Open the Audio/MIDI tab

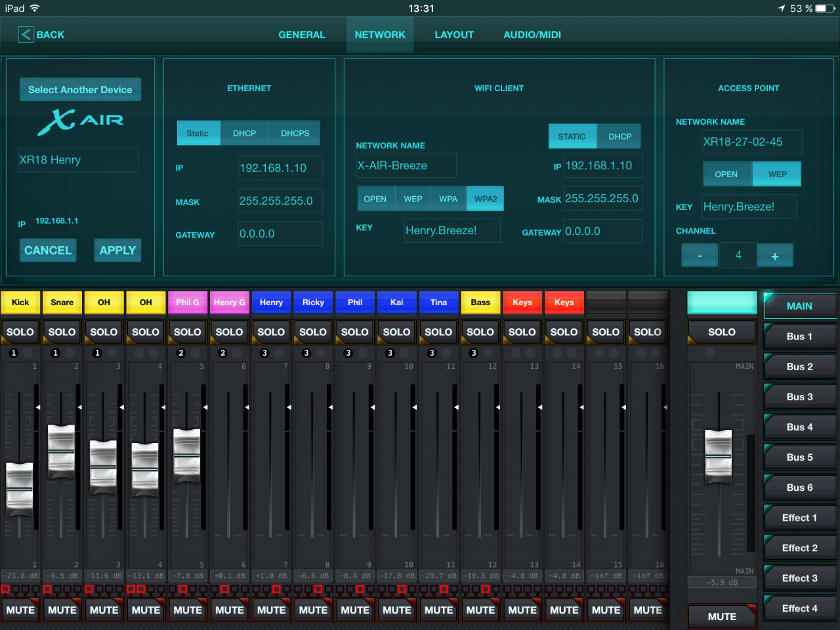[532, 35]
